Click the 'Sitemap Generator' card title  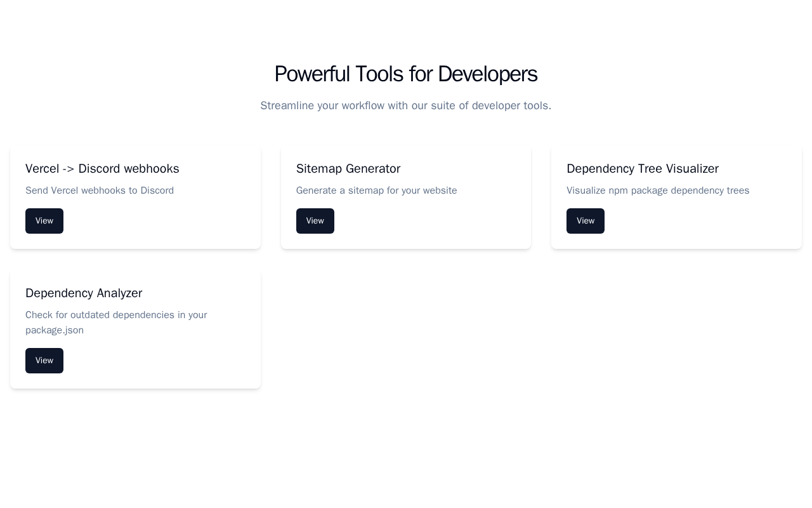[x=348, y=169]
